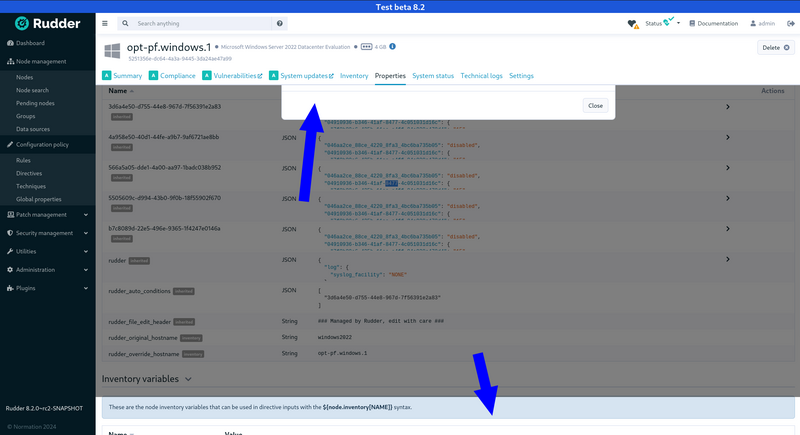Open Rules in sidebar
Image resolution: width=800 pixels, height=435 pixels.
(x=23, y=160)
